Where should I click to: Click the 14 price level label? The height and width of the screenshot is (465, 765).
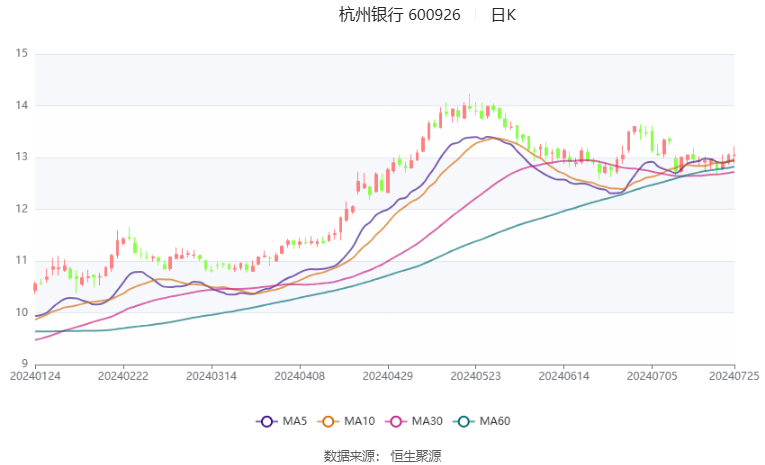(20, 105)
